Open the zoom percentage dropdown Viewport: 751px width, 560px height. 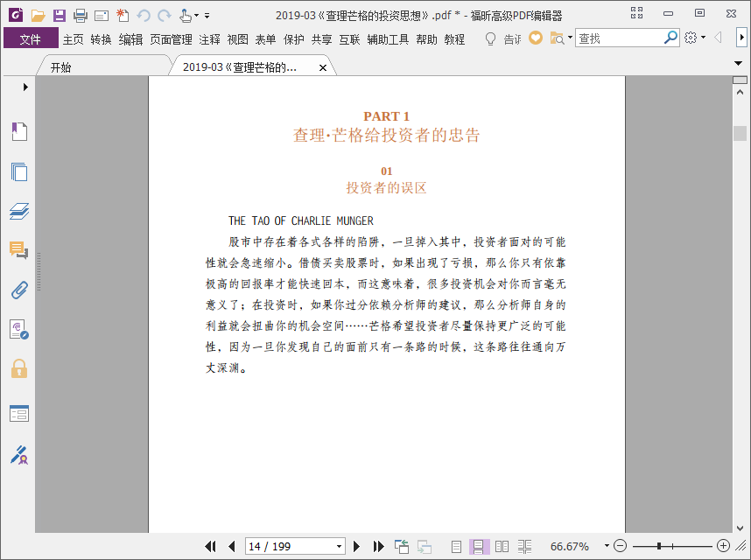coord(607,546)
